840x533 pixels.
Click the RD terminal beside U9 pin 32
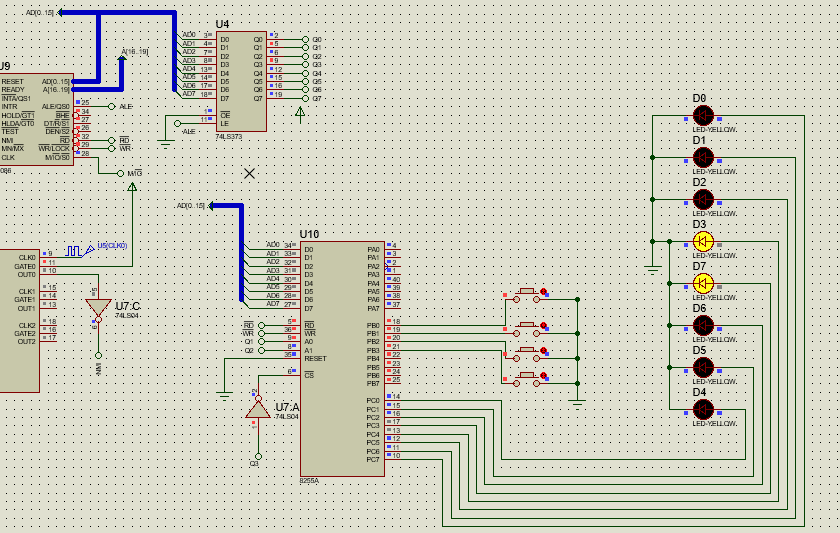[x=111, y=140]
